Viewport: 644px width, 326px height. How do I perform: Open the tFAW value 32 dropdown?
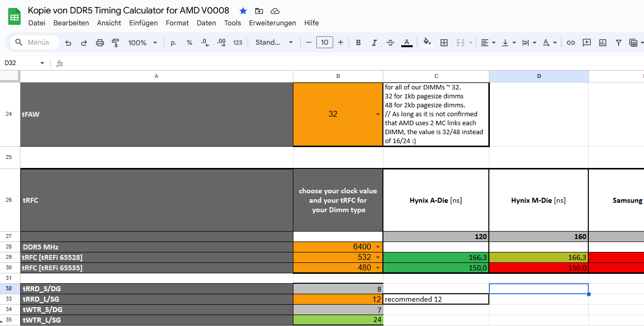tap(377, 114)
